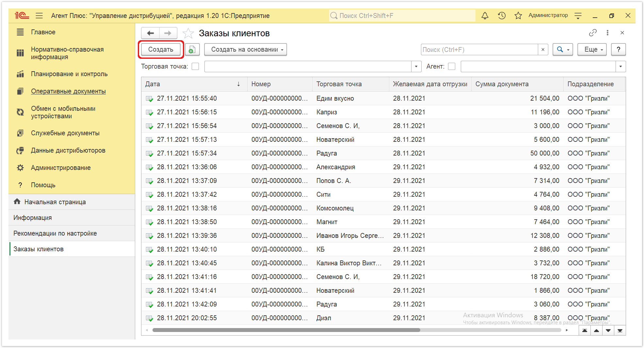The width and height of the screenshot is (644, 348).
Task: Expand the Торговая точка dropdown list
Action: (x=416, y=66)
